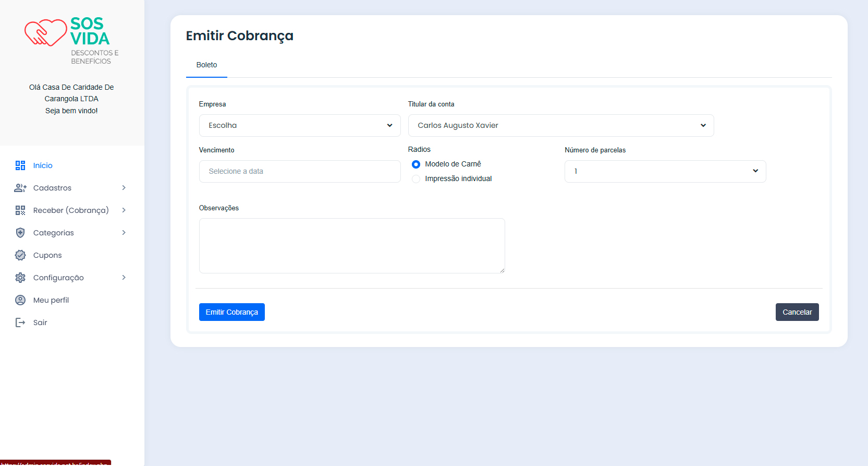Select the Impressão individual radio option

(x=416, y=179)
